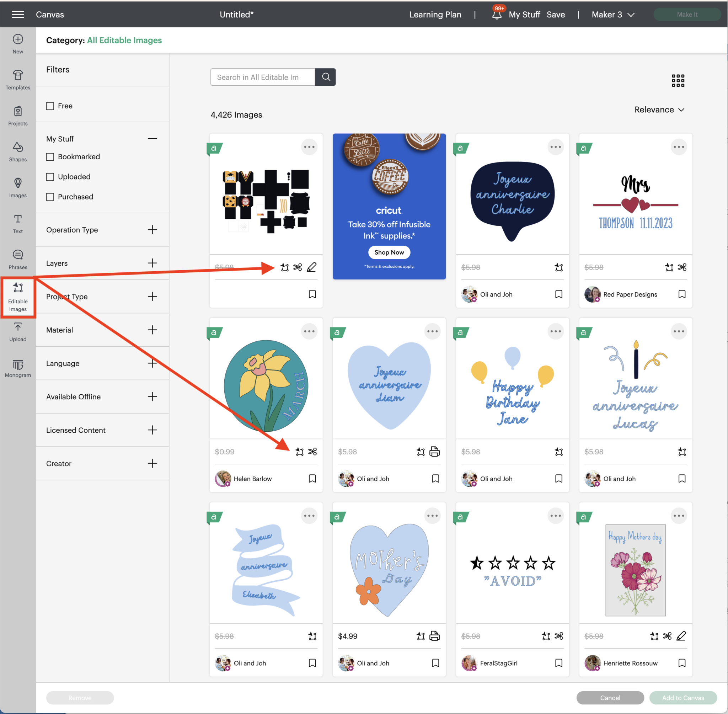Switch the grid view layout icon
Screen dimensions: 728x714
(x=678, y=80)
